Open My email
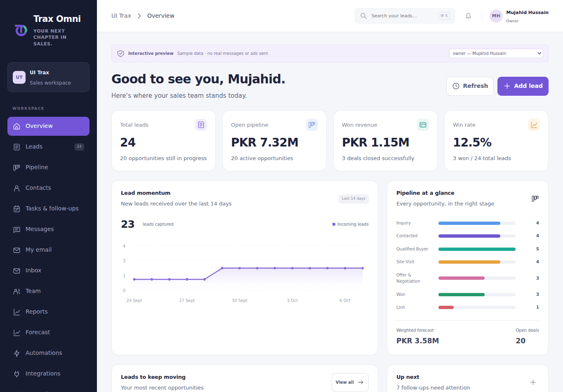Screen dimensions: 563x392 pos(48,250)
